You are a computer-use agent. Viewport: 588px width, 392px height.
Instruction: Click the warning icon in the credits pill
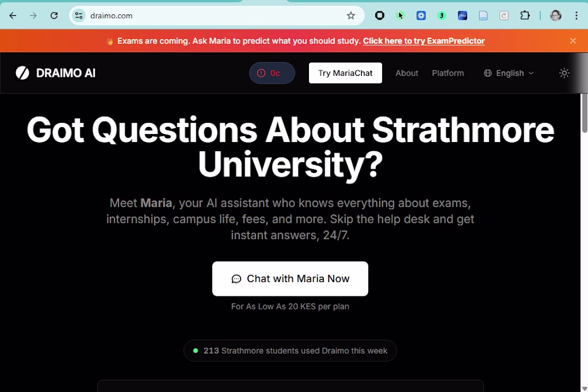point(261,73)
